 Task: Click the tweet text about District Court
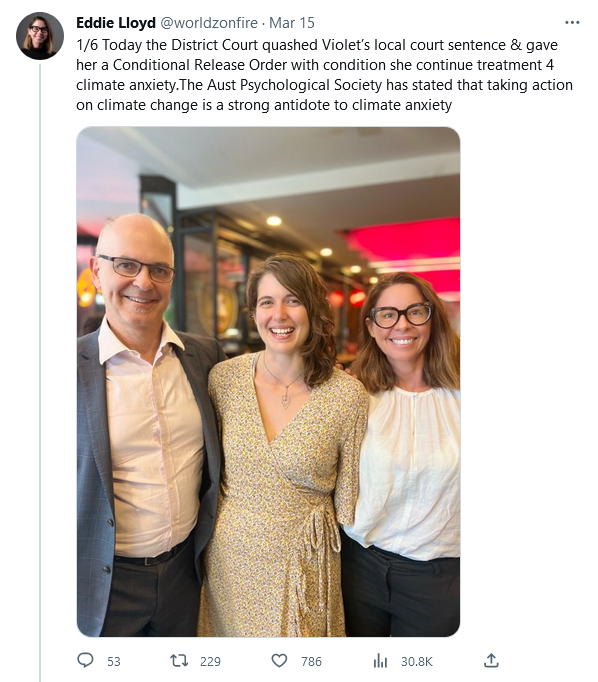click(x=324, y=75)
